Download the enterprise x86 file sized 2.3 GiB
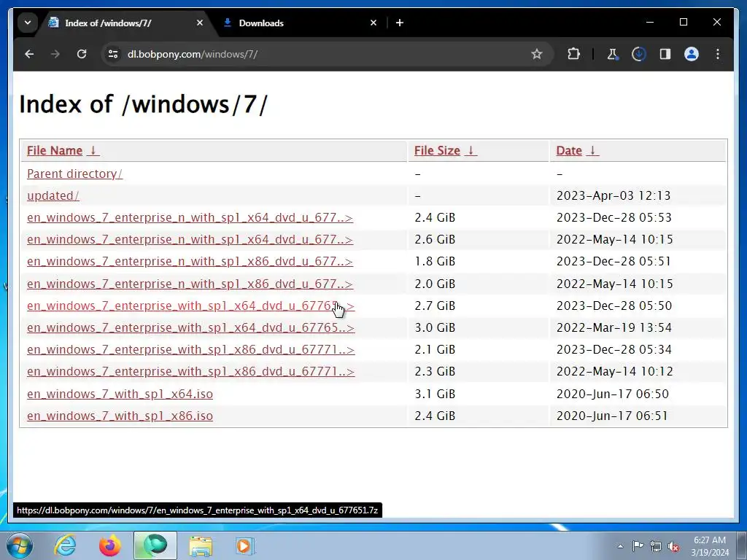The image size is (747, 560). (190, 371)
